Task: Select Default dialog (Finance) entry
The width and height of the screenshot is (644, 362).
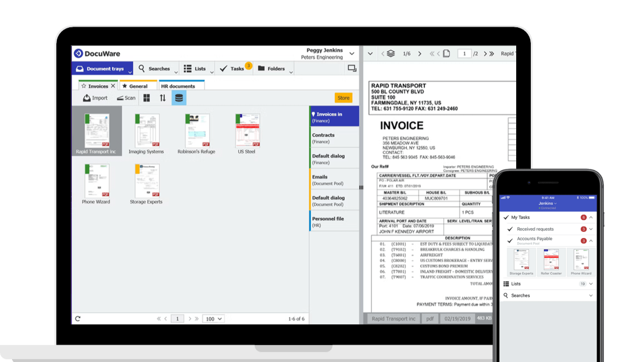Action: (x=334, y=158)
